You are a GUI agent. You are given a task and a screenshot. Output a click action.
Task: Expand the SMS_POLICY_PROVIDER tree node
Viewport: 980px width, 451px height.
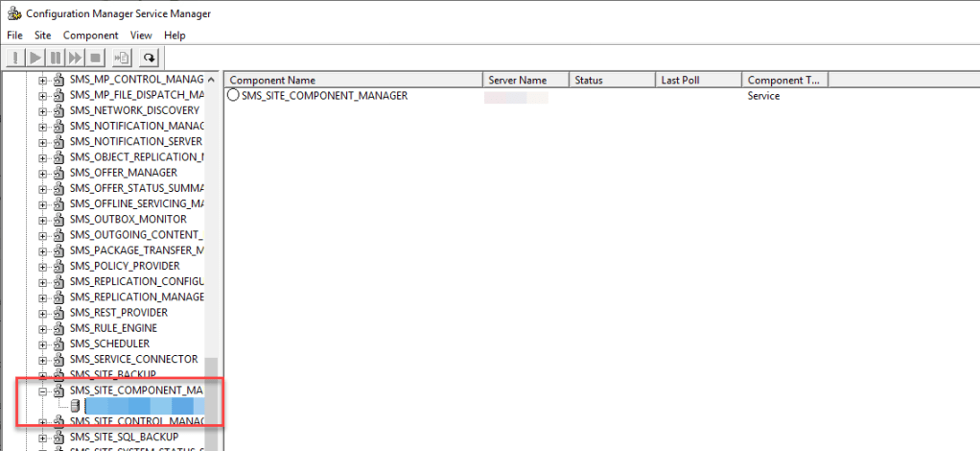coord(42,266)
